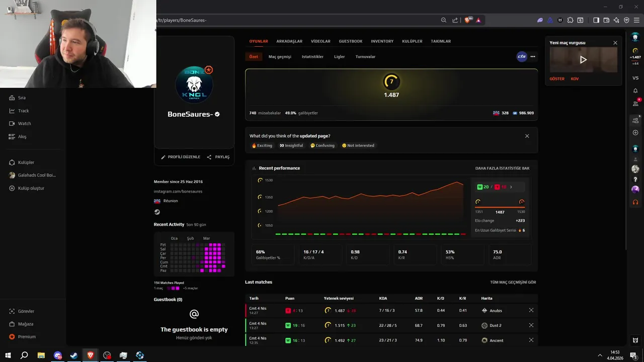Viewport: 644px width, 362px height.
Task: Open Görevler in the sidebar
Action: [x=22, y=311]
